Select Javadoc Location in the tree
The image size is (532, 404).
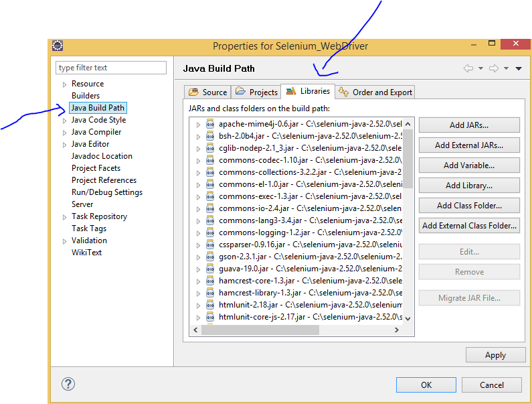coord(102,156)
